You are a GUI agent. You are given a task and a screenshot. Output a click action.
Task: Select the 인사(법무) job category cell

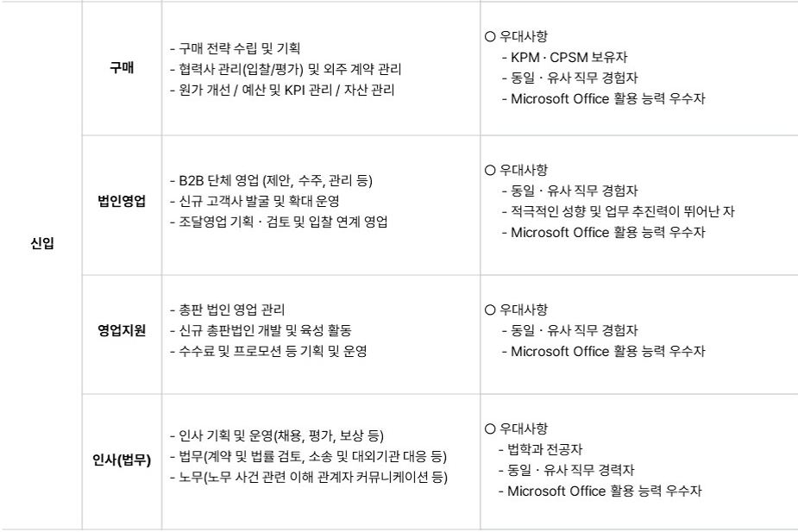pyautogui.click(x=123, y=462)
